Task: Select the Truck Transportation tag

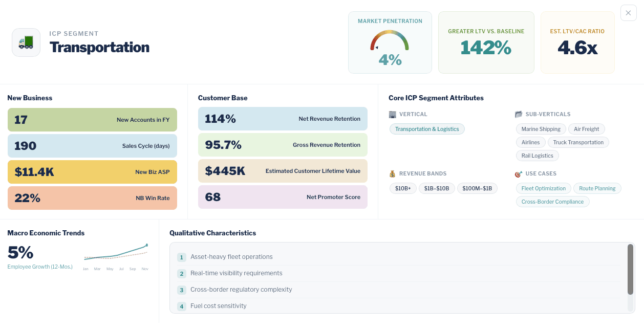Action: click(x=578, y=142)
